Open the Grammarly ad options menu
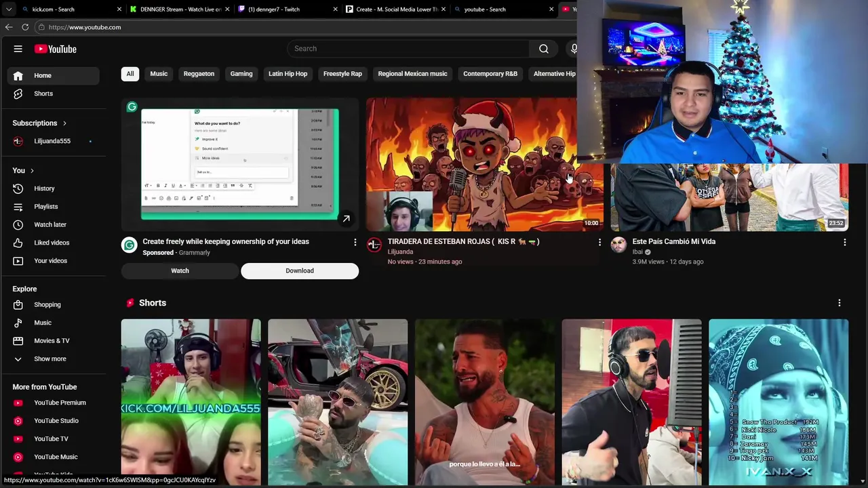Viewport: 868px width, 488px height. (x=355, y=242)
